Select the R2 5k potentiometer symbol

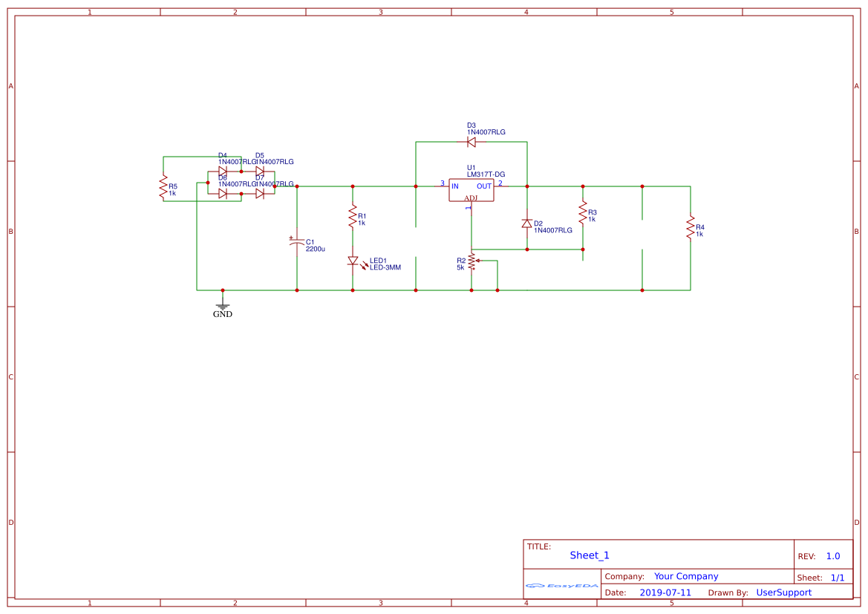(x=471, y=261)
